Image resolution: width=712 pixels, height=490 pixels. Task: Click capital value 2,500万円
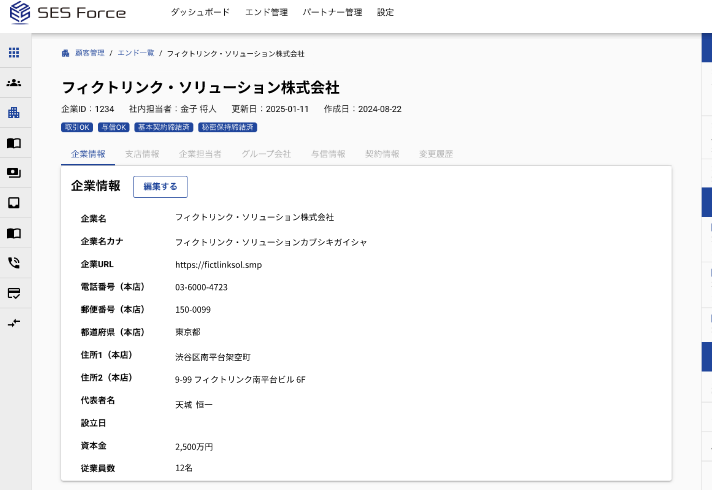194,447
